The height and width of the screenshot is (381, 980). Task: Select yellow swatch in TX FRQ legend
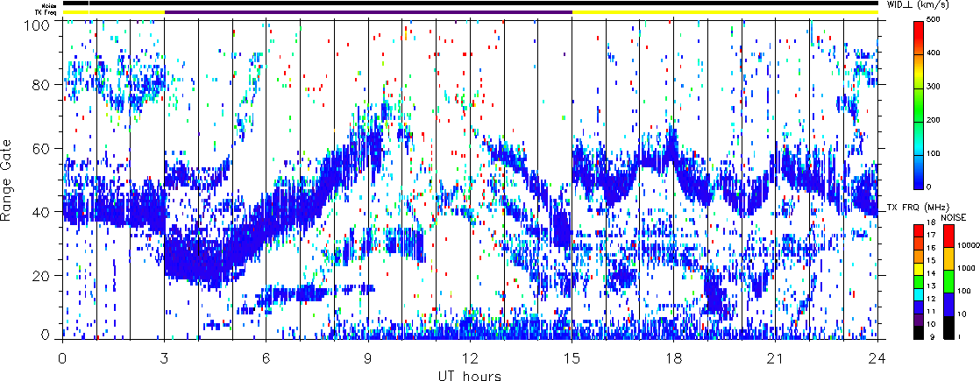(x=919, y=269)
